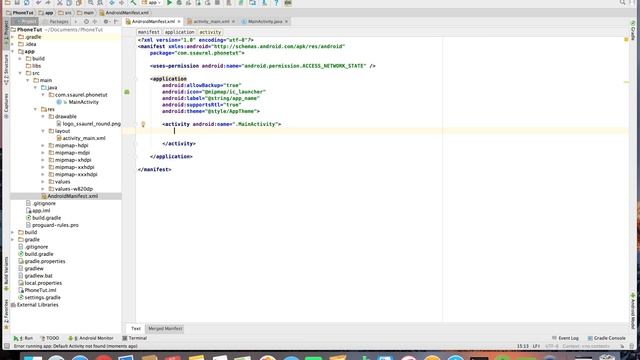
Task: Click the scroll from source icon in Project panel
Action: pyautogui.click(x=86, y=22)
